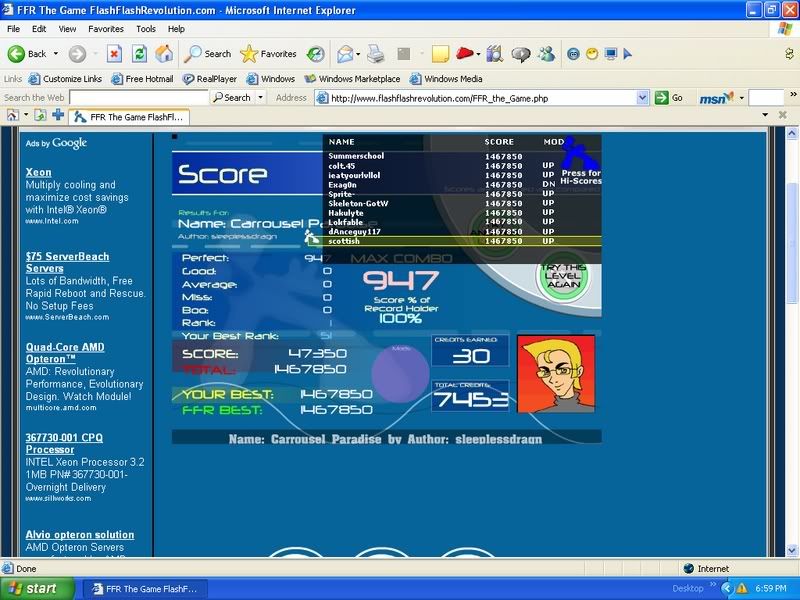800x600 pixels.
Task: Open Favorites star in the toolbar
Action: pyautogui.click(x=268, y=54)
